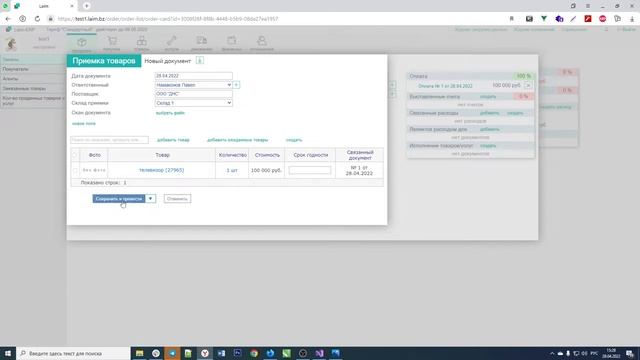
Task: Select Заказанные товары in the left sidebar
Action: click(x=33, y=89)
